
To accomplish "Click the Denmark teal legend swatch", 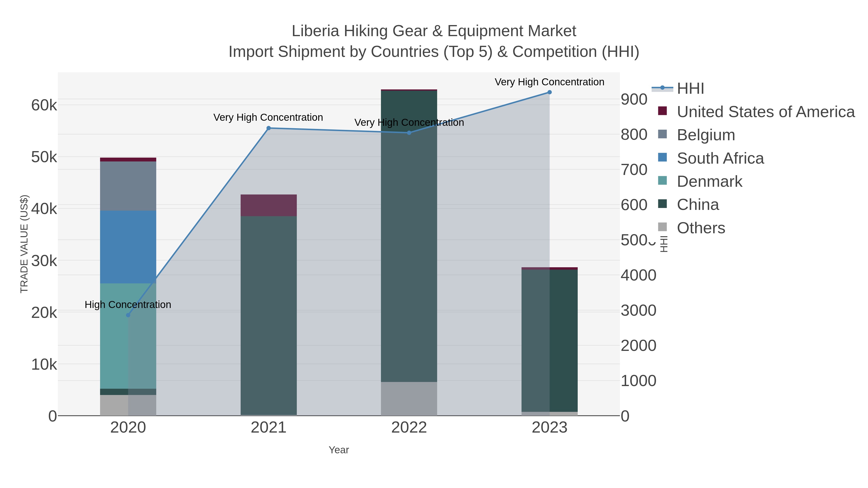I will 663,180.
